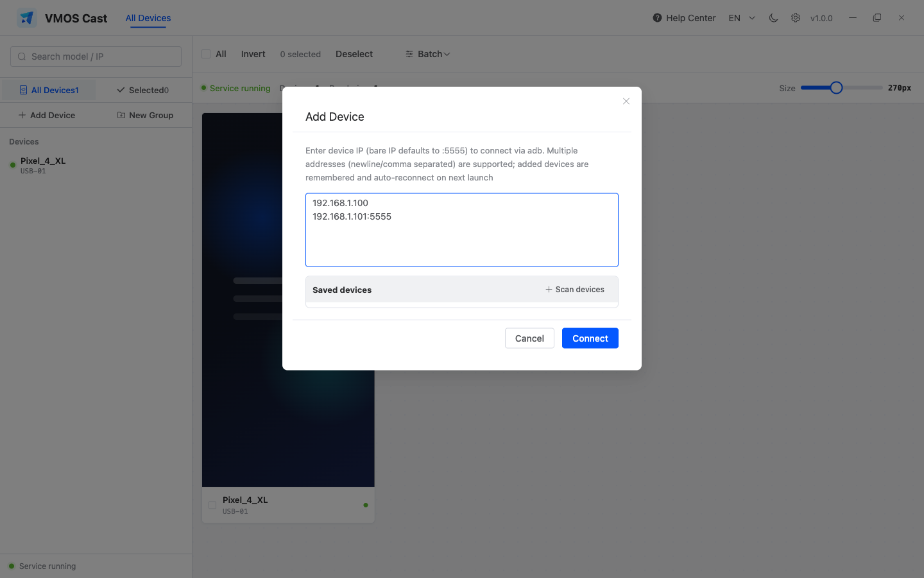
Task: Click the Scan devices plus icon
Action: 549,290
